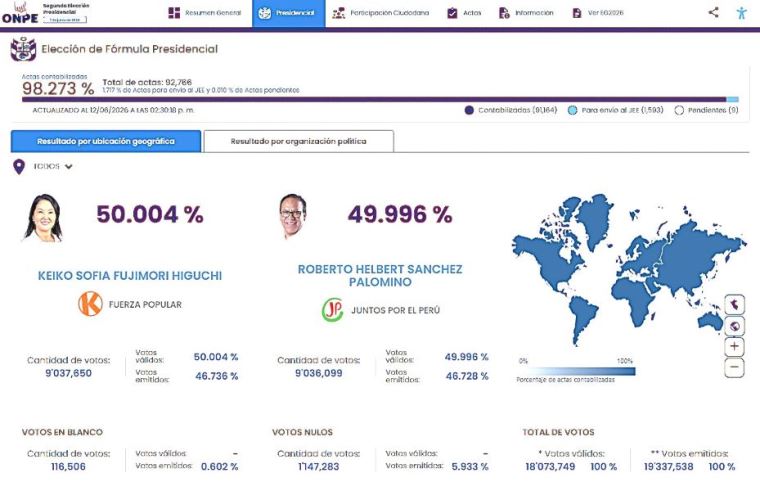This screenshot has width=760, height=491.
Task: Click the Peru map view icon
Action: [x=734, y=305]
